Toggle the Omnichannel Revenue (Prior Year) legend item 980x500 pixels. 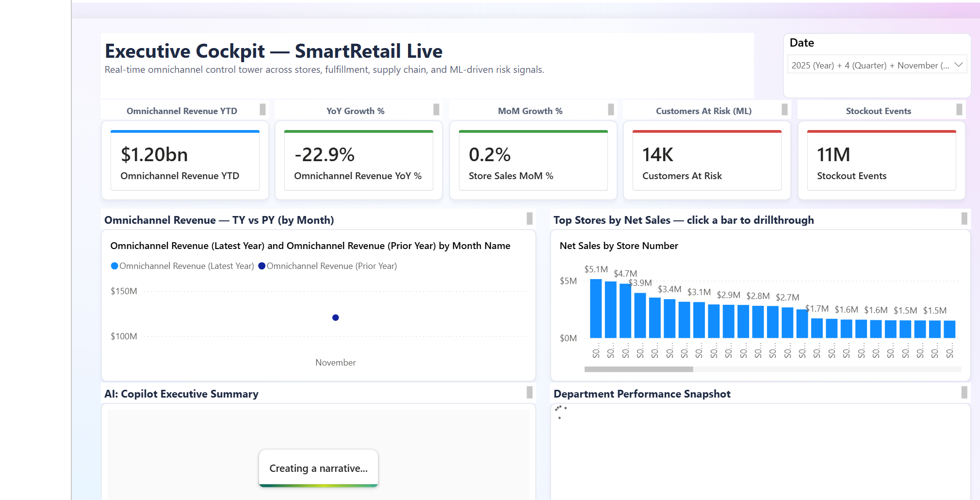328,266
